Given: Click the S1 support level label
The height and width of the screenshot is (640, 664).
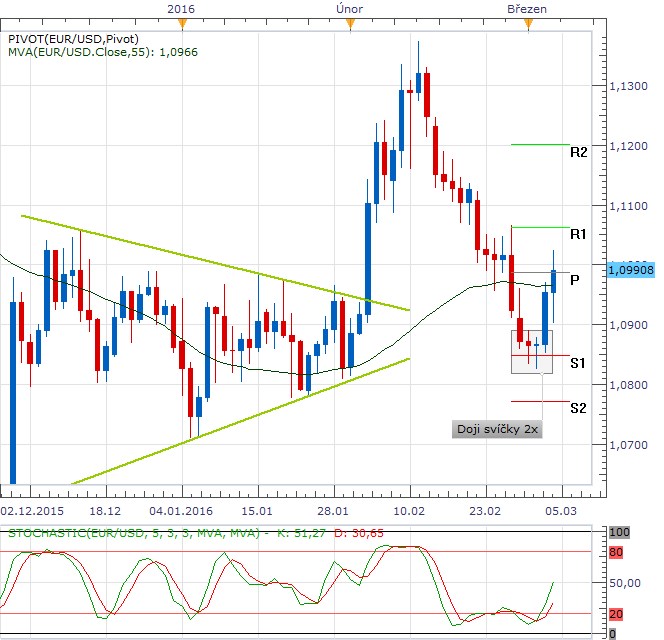Looking at the screenshot, I should pos(578,363).
